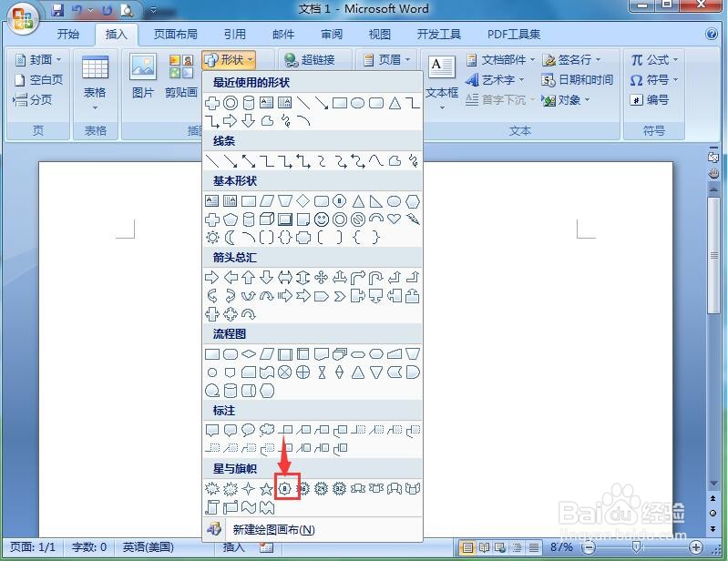
Task: Switch to outline view
Action: point(517,548)
